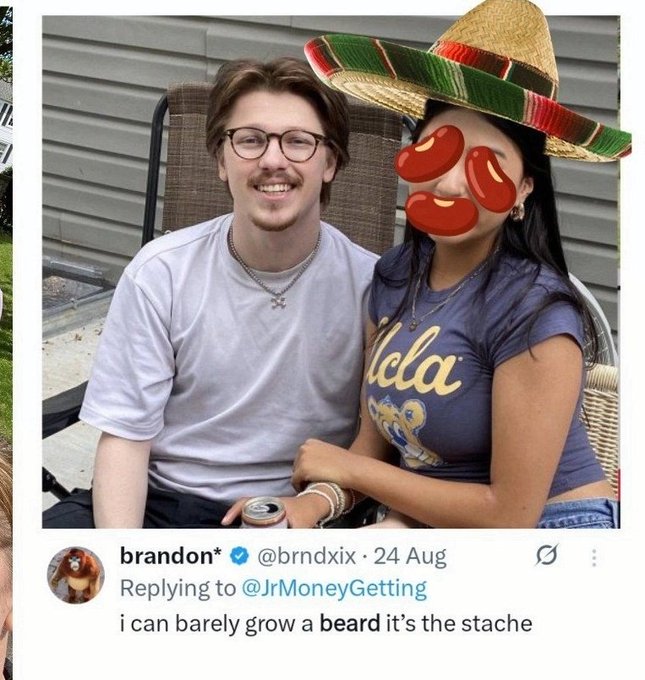
Task: Click the gold earring in the photo
Action: pyautogui.click(x=517, y=212)
